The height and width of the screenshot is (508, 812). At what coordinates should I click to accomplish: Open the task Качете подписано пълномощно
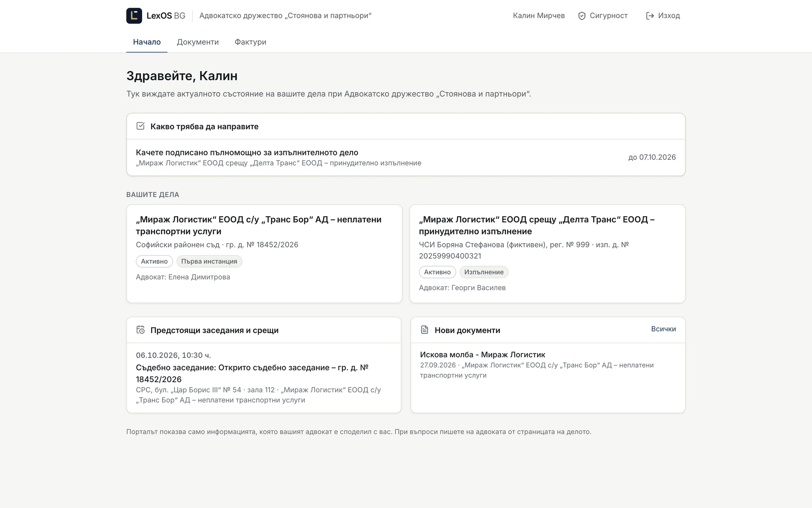pyautogui.click(x=406, y=157)
